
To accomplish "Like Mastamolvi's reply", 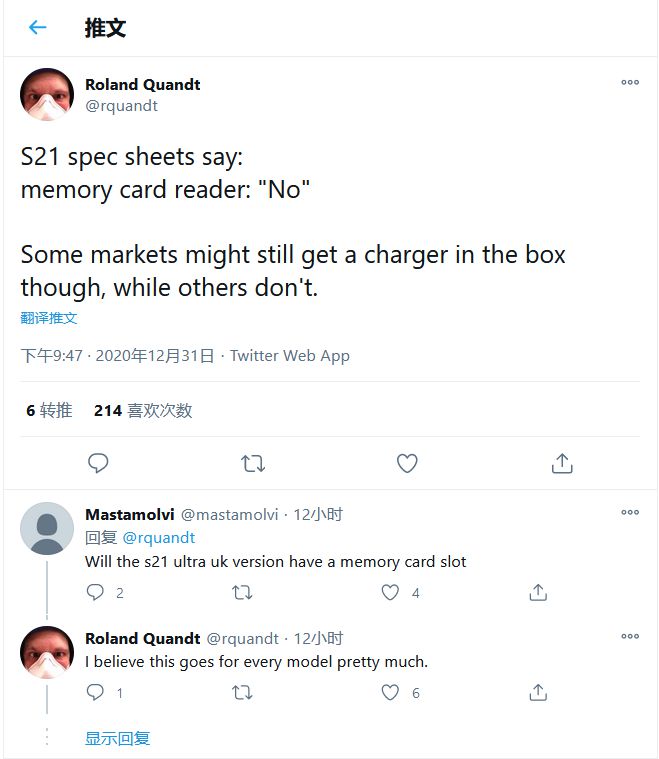I will coord(390,592).
